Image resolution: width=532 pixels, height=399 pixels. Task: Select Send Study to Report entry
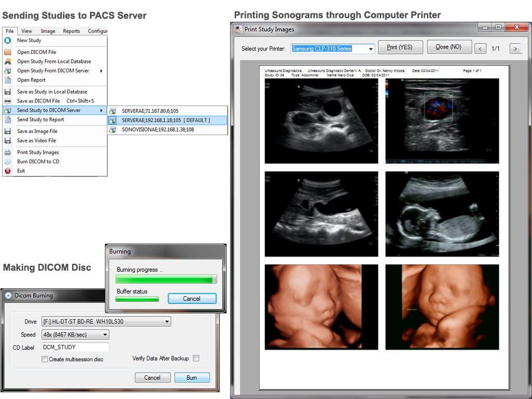[55, 119]
